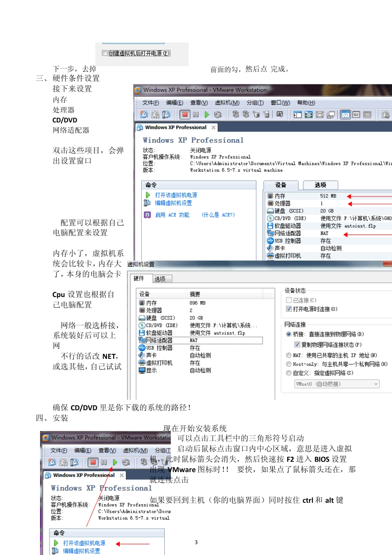The height and width of the screenshot is (555, 392).
Task: Click the full screen icon in upper VMware toolbar
Action: (x=309, y=114)
